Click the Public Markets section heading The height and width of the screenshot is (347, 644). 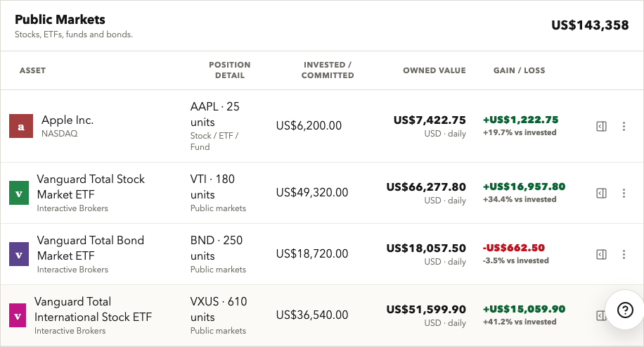[x=60, y=19]
